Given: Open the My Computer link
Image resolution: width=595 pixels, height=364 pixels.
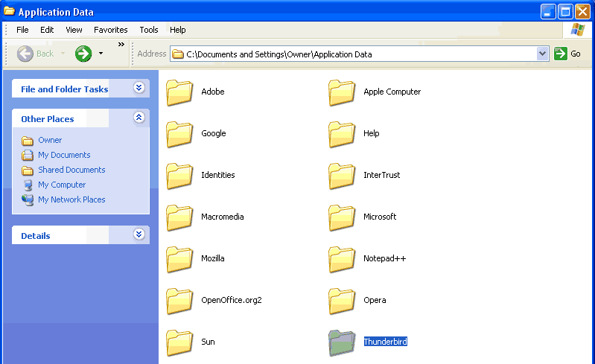Looking at the screenshot, I should click(x=62, y=185).
